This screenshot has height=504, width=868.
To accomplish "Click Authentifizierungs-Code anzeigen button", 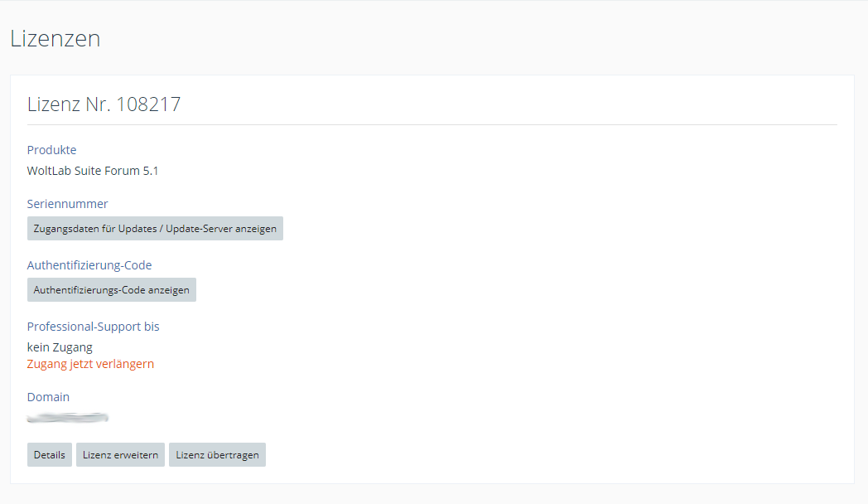I will pos(111,290).
